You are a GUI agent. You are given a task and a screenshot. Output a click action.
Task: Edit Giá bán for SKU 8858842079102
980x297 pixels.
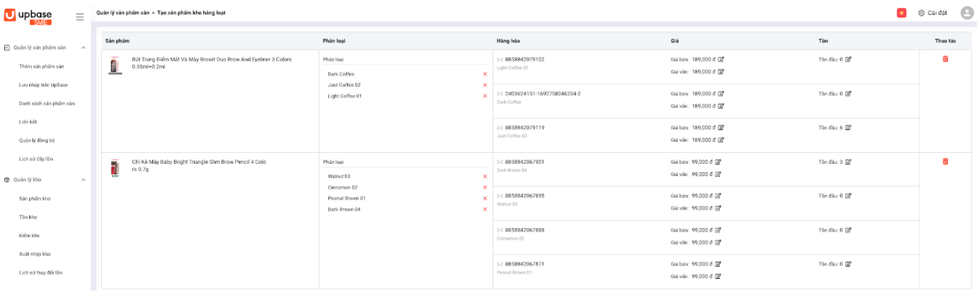(x=721, y=59)
